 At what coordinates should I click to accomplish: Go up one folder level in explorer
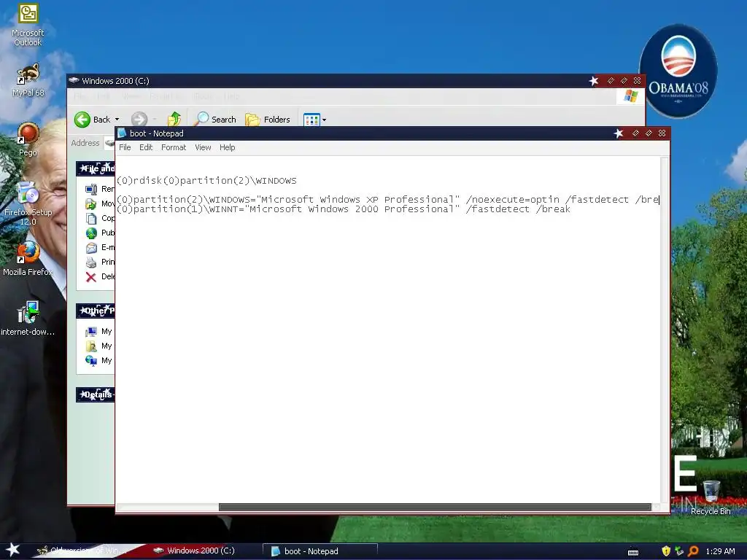point(174,119)
